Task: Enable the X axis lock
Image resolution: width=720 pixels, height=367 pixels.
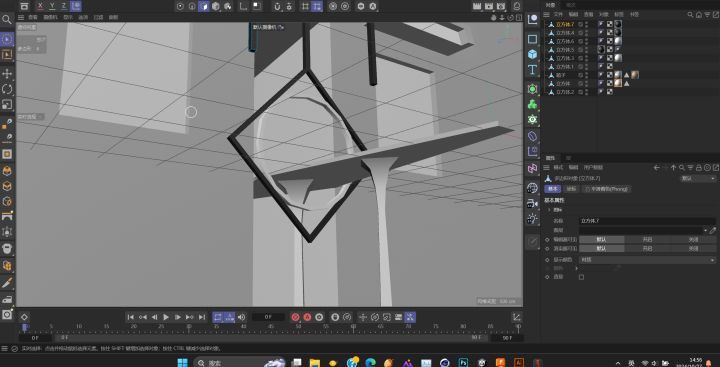Action: pos(40,6)
